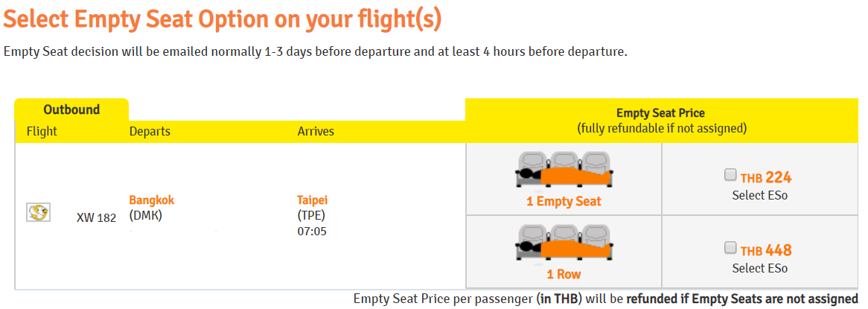
Task: Click the Scoot airline logo icon
Action: click(x=39, y=213)
